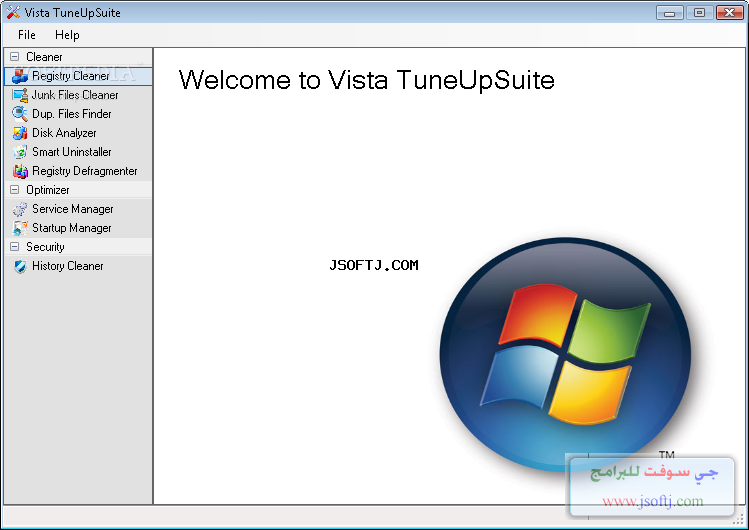Screen dimensions: 749x530
Task: Click the Service Manager gear icon
Action: pos(20,209)
